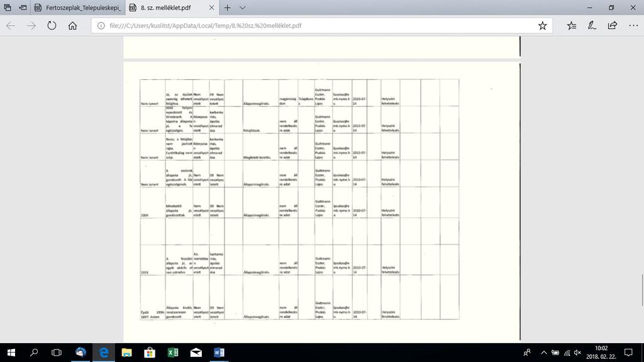Expand tab previews chevron
Image resolution: width=644 pixels, height=362 pixels.
tap(243, 8)
